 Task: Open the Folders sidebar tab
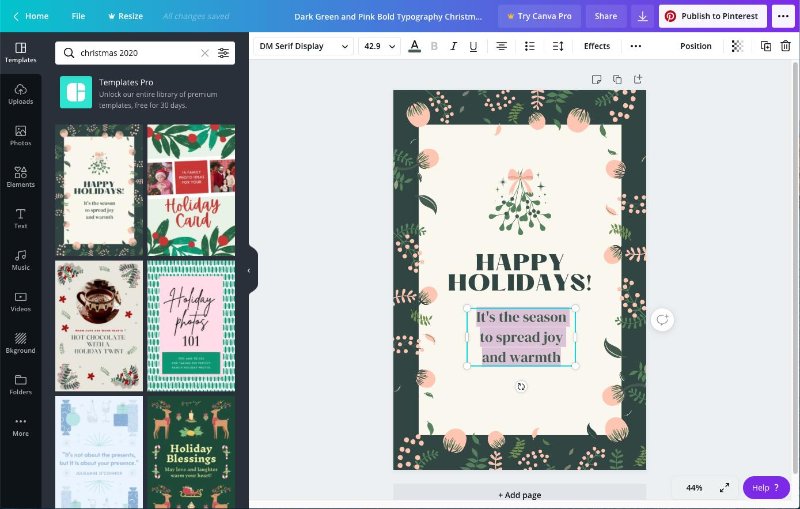20,385
